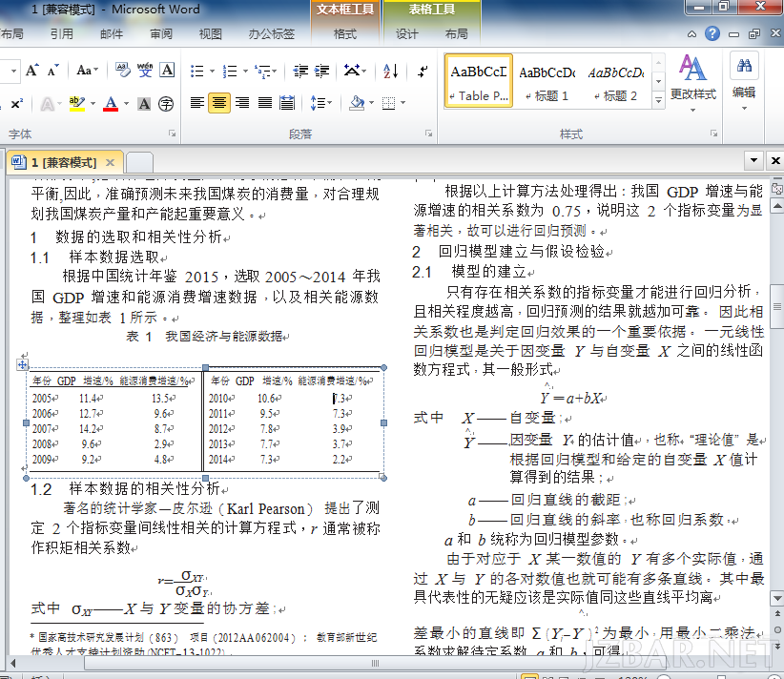Open the 编辑 group button
This screenshot has width=784, height=679.
tap(744, 83)
